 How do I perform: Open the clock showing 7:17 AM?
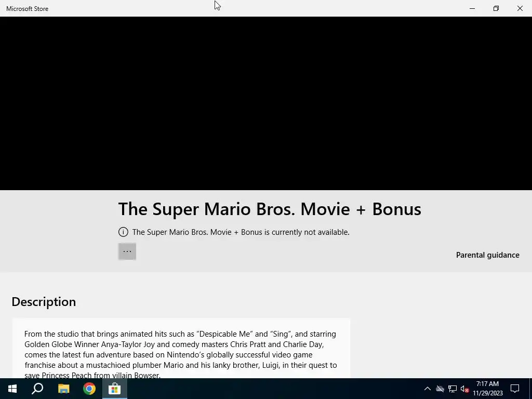487,389
